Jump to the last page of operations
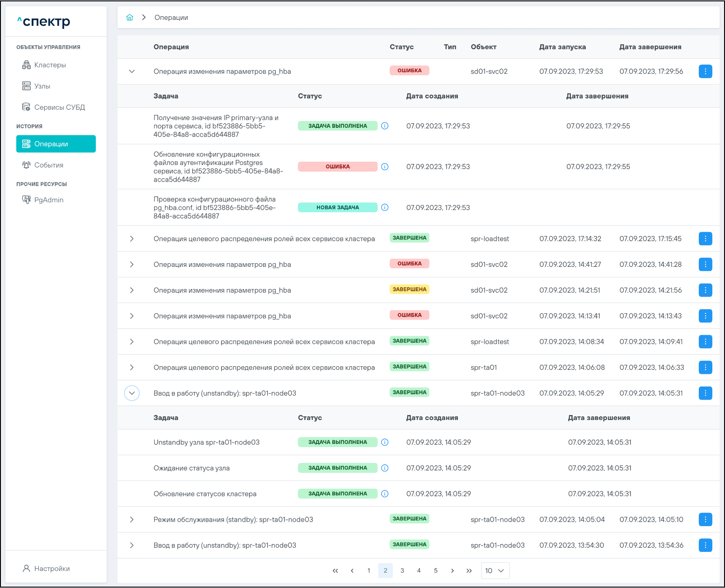This screenshot has width=725, height=588. [469, 571]
